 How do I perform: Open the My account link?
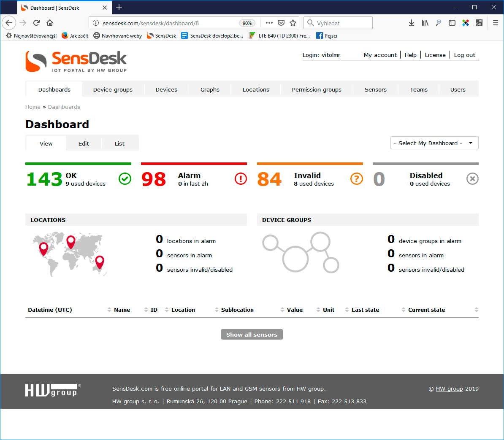tap(380, 55)
